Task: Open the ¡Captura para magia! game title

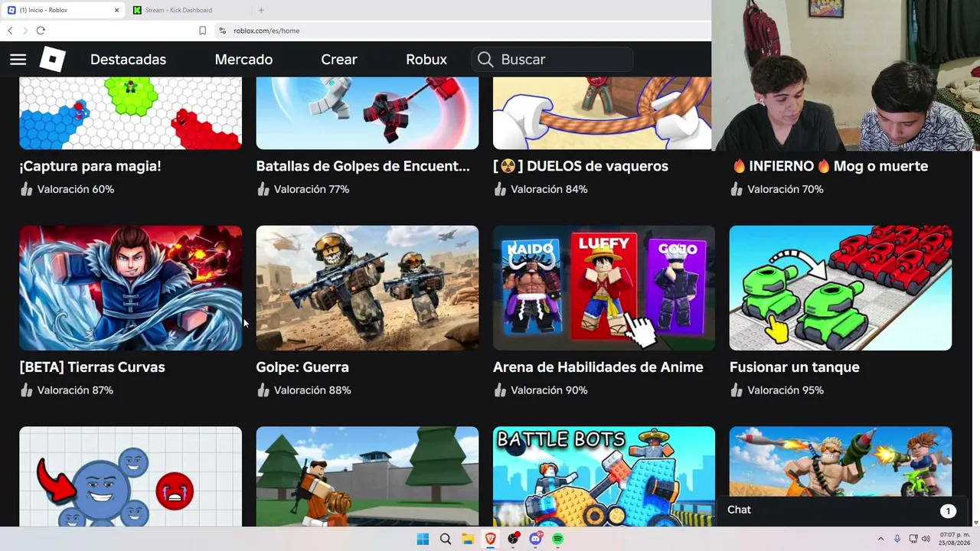Action: point(90,166)
